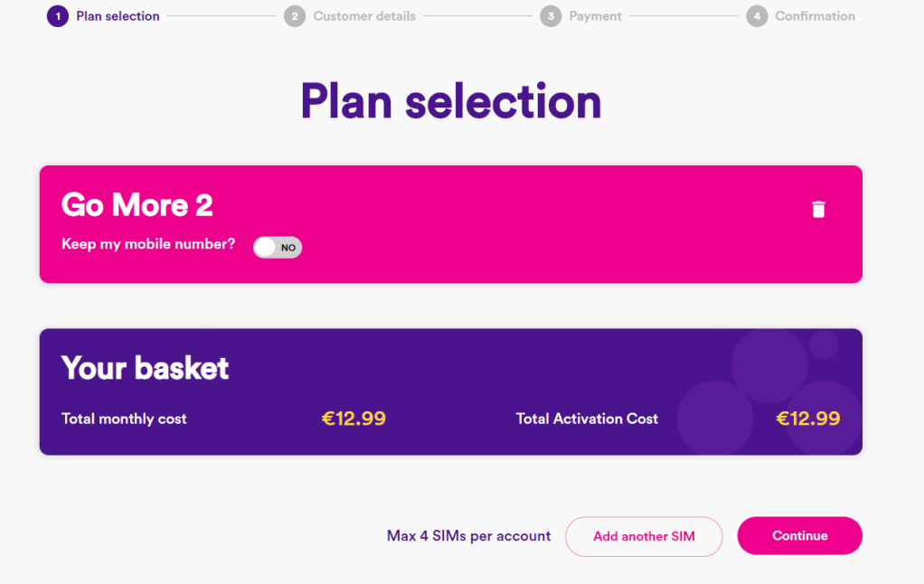The width and height of the screenshot is (924, 584).
Task: Click the Plan selection page heading
Action: pos(450,100)
